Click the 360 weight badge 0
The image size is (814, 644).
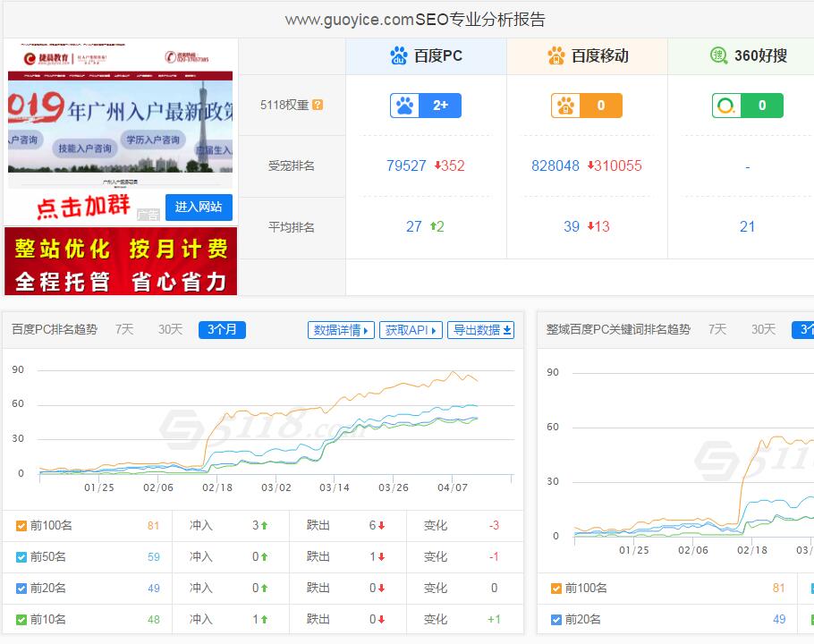(x=748, y=106)
